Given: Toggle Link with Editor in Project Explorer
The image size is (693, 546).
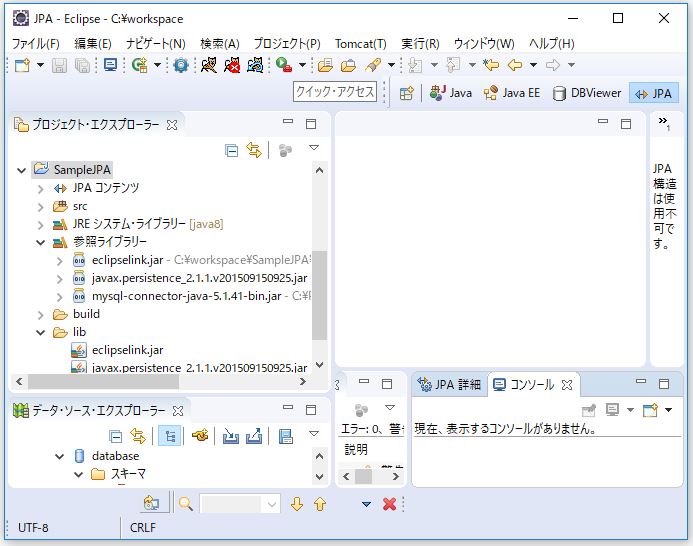Looking at the screenshot, I should [x=254, y=150].
